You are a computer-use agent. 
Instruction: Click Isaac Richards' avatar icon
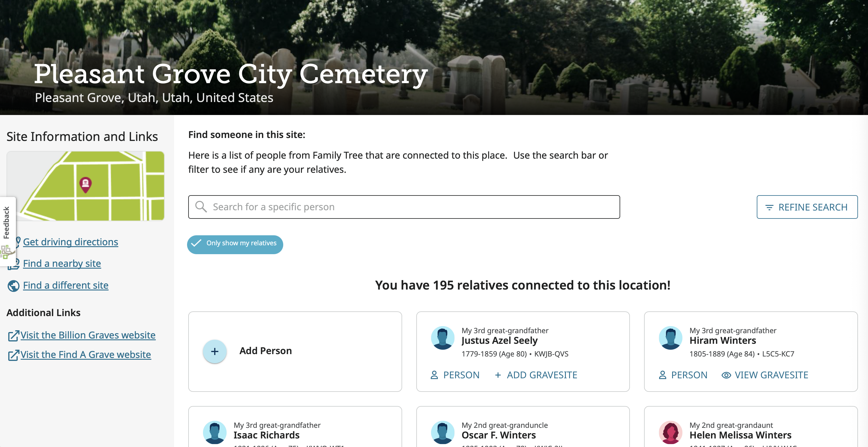coord(215,432)
